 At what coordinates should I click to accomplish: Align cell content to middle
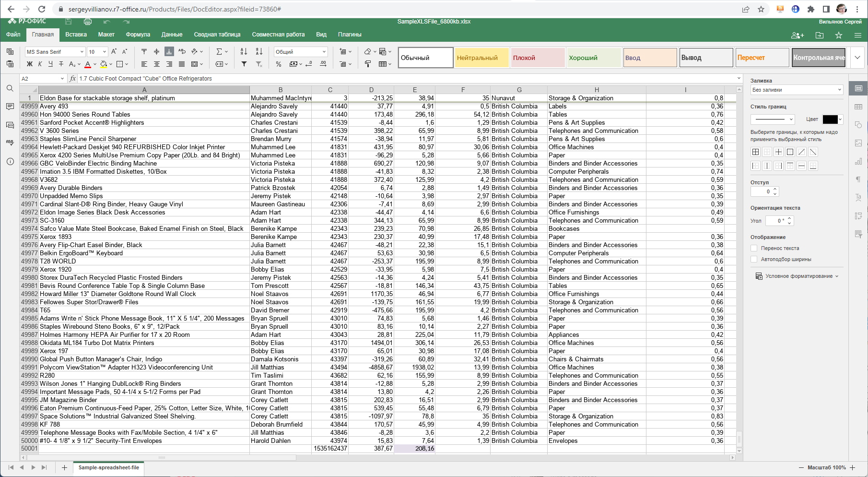coord(156,51)
